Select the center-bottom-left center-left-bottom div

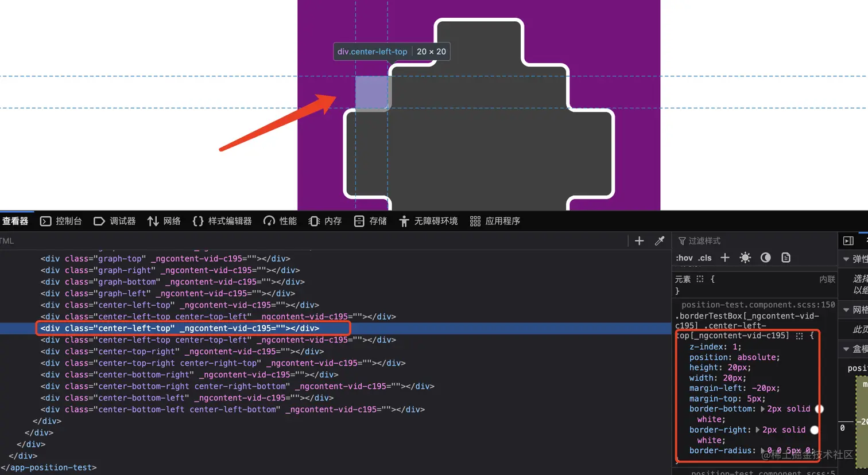point(232,410)
